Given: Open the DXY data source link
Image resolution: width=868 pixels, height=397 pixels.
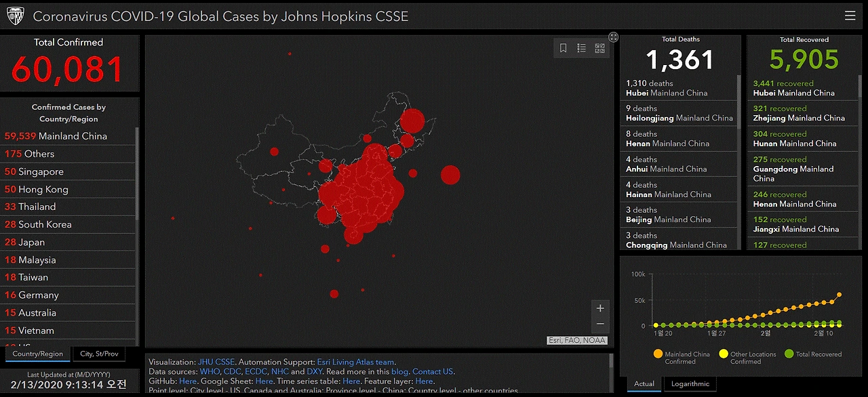Looking at the screenshot, I should point(315,371).
